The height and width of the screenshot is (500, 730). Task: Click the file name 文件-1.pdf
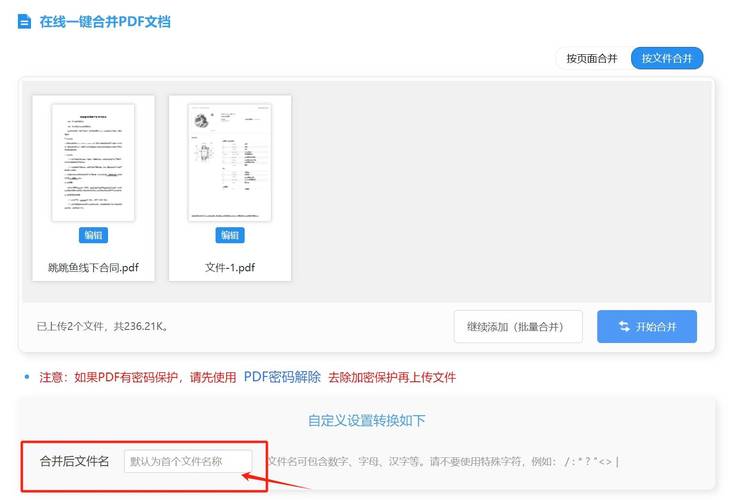tap(230, 268)
